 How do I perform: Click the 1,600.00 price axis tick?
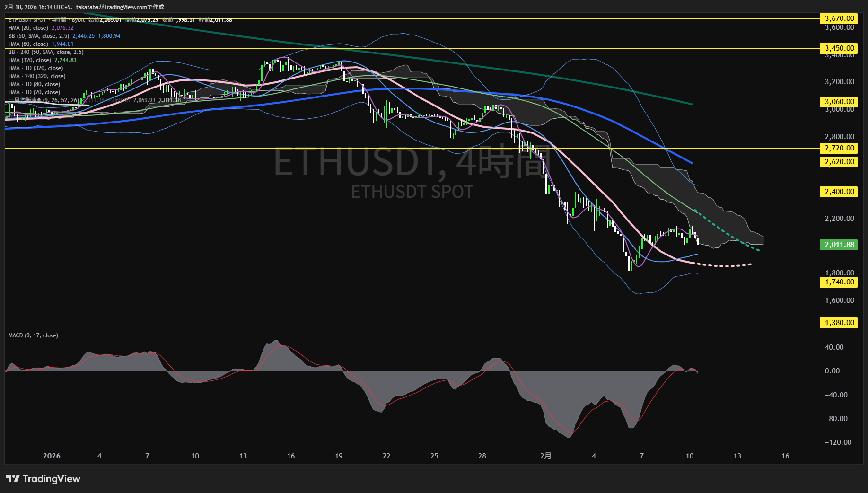click(839, 300)
